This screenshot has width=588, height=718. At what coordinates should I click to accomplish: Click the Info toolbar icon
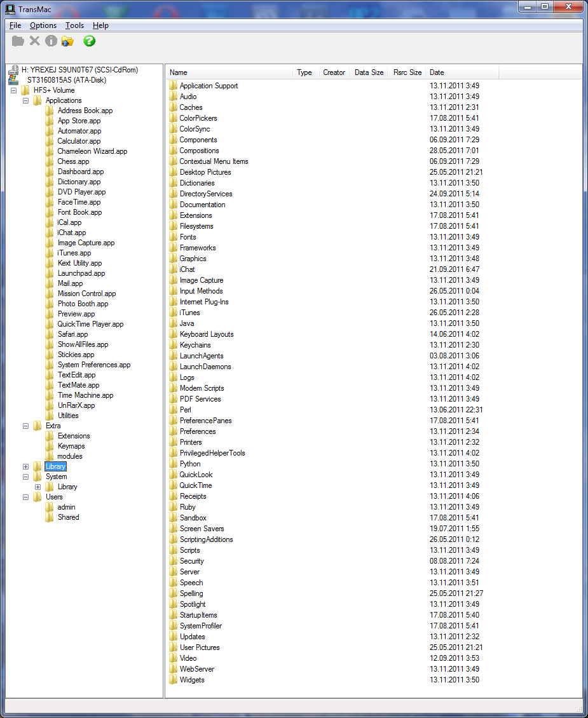click(x=51, y=41)
